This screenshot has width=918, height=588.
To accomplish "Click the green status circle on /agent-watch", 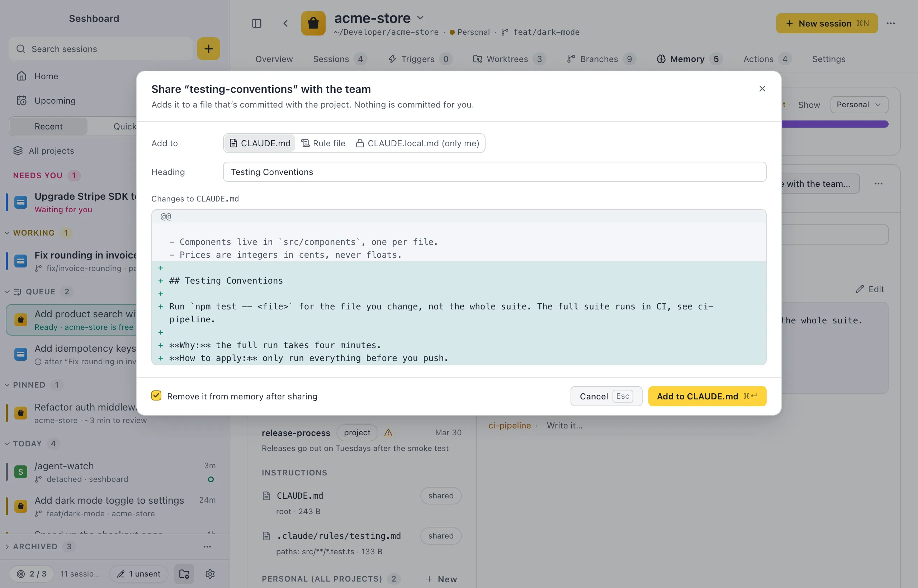I will (210, 479).
